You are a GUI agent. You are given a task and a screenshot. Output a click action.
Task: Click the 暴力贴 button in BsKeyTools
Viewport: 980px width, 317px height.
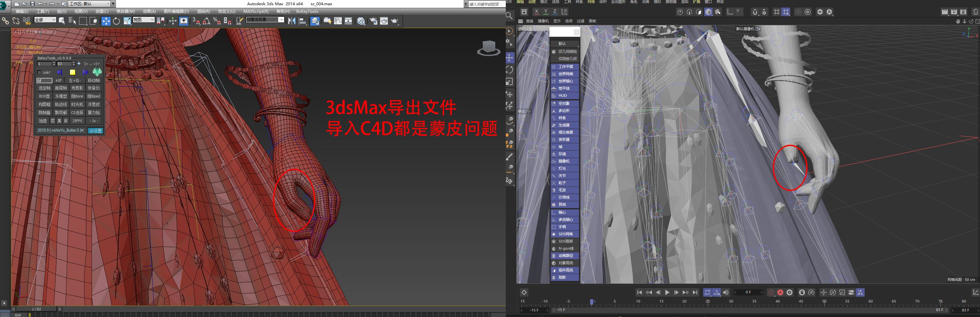click(94, 113)
